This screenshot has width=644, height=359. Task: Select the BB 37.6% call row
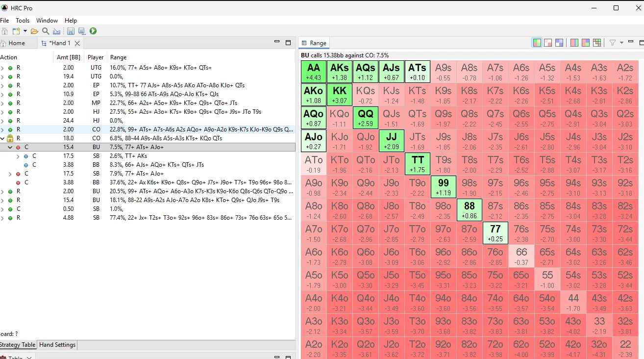147,182
